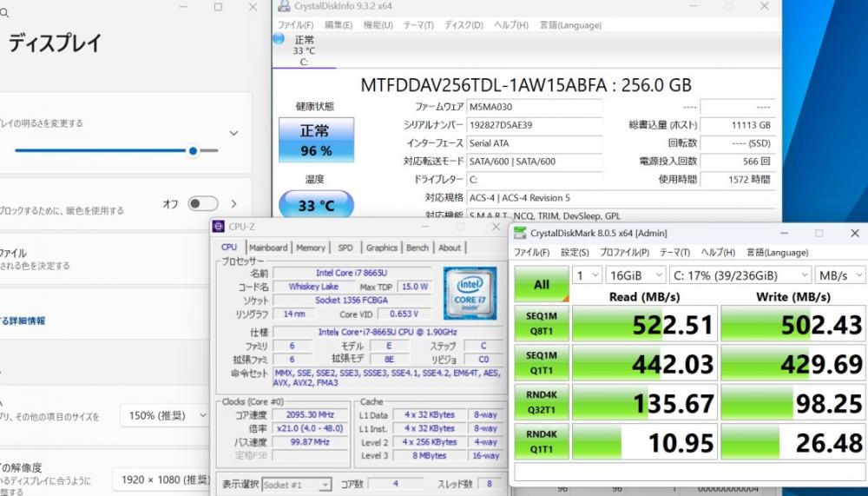Click the CrystalDiskInfo app icon in title bar
Screen dimensions: 868x496
(x=284, y=6)
